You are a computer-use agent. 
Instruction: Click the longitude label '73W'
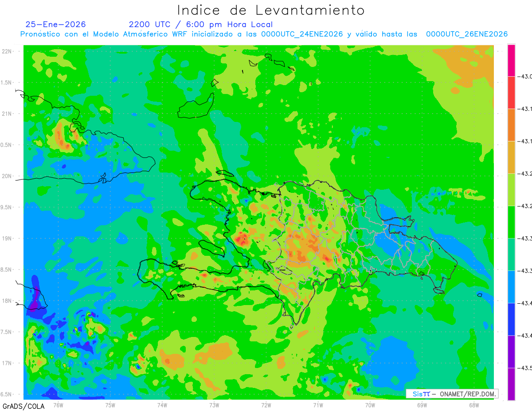click(x=214, y=404)
